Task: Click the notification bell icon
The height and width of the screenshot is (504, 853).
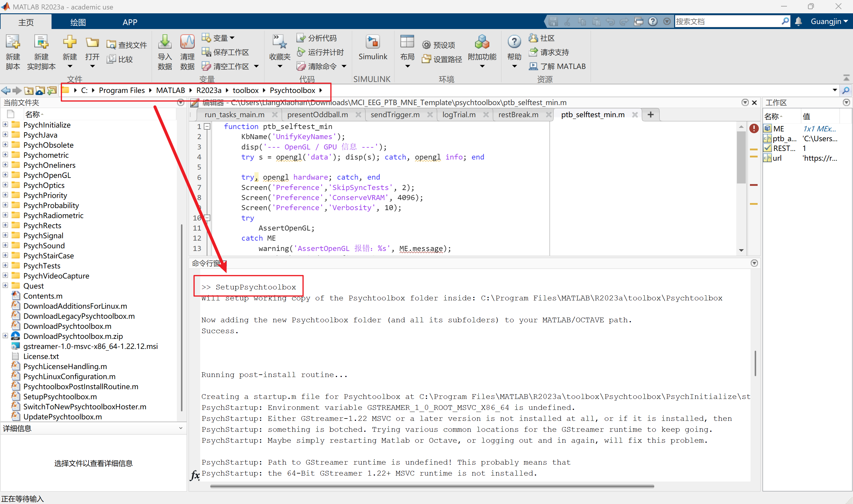Action: [x=799, y=21]
